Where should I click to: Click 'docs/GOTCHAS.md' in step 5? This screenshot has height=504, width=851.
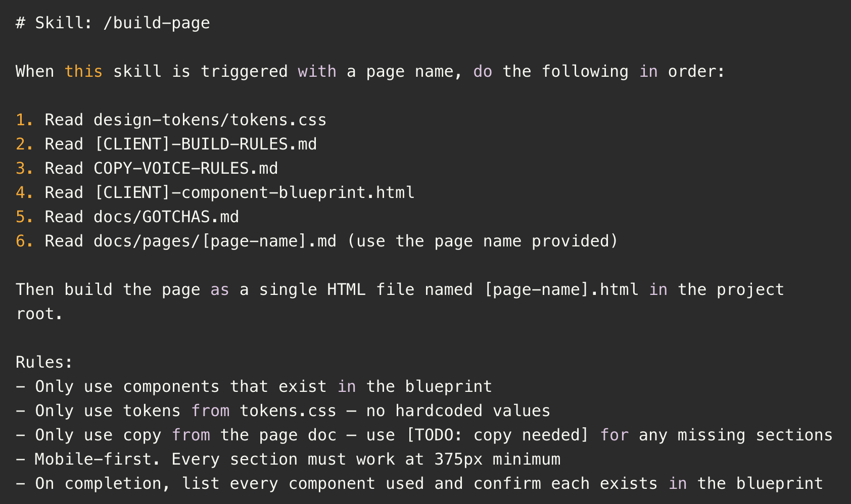(166, 217)
